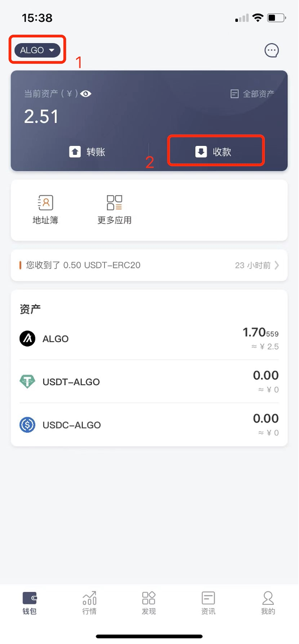Open the ALGO balance 1.70559 row
The height and width of the screenshot is (644, 299).
149,339
